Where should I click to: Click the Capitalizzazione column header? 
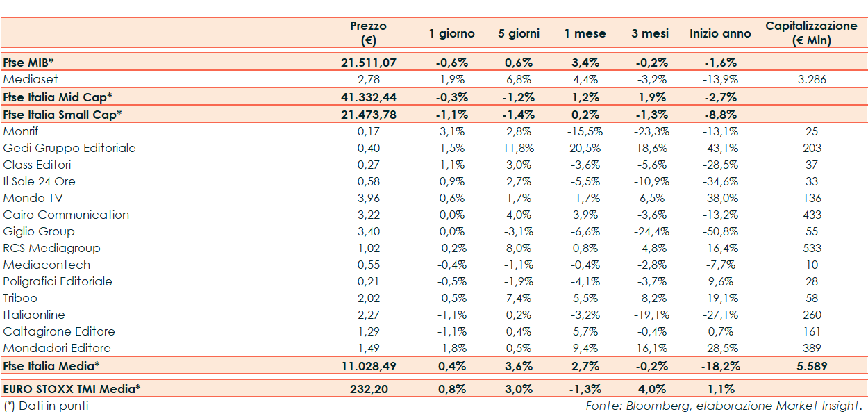(x=811, y=33)
